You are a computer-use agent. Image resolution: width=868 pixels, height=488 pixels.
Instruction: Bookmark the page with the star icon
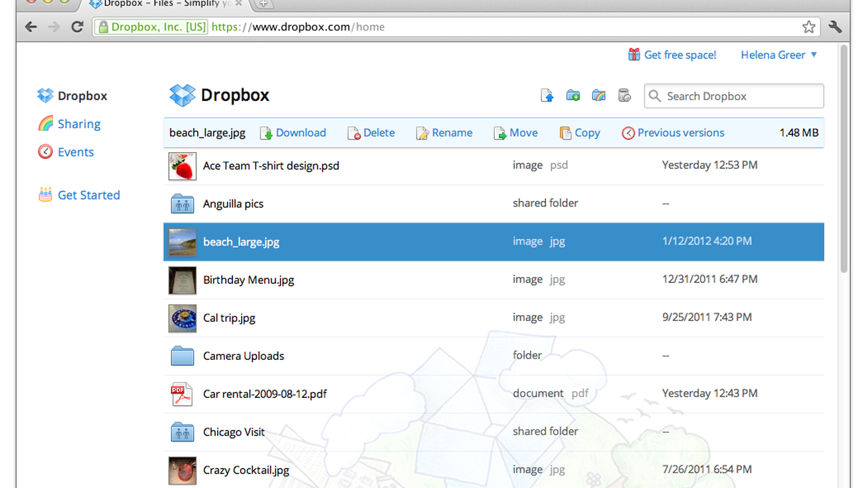point(809,27)
